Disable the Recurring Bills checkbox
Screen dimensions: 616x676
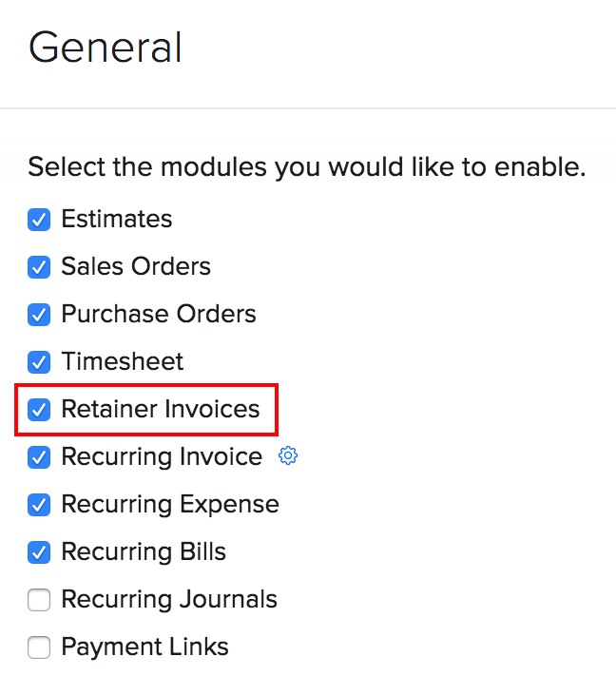[39, 552]
